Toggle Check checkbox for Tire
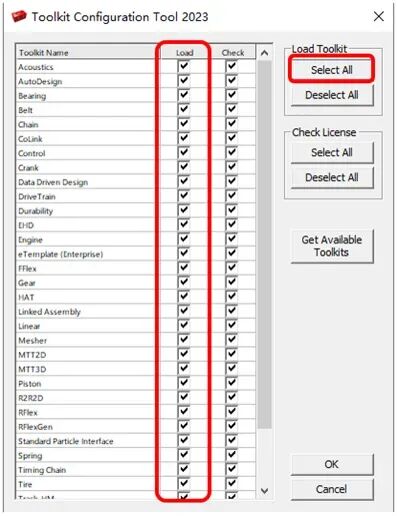Screen dimensions: 397x516 pyautogui.click(x=232, y=483)
